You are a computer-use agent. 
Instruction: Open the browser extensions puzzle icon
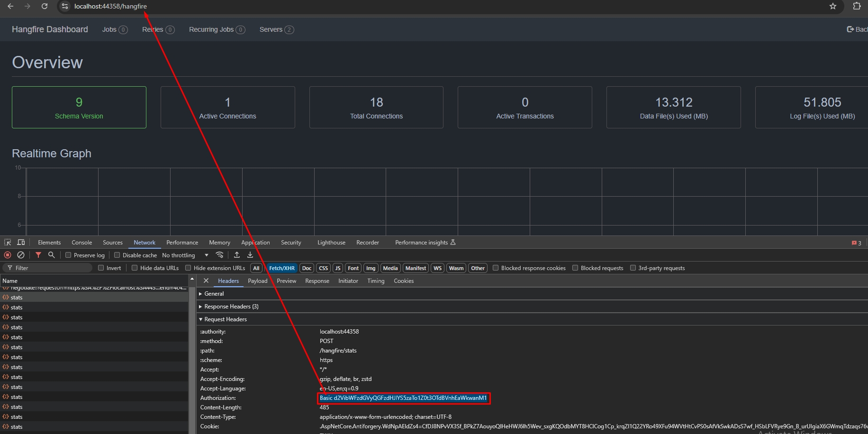click(857, 6)
